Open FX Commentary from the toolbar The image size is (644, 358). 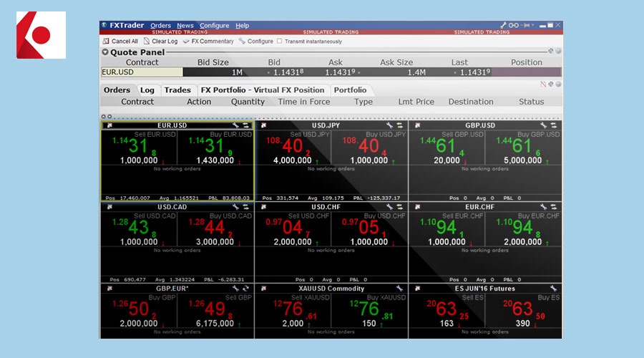tap(208, 41)
